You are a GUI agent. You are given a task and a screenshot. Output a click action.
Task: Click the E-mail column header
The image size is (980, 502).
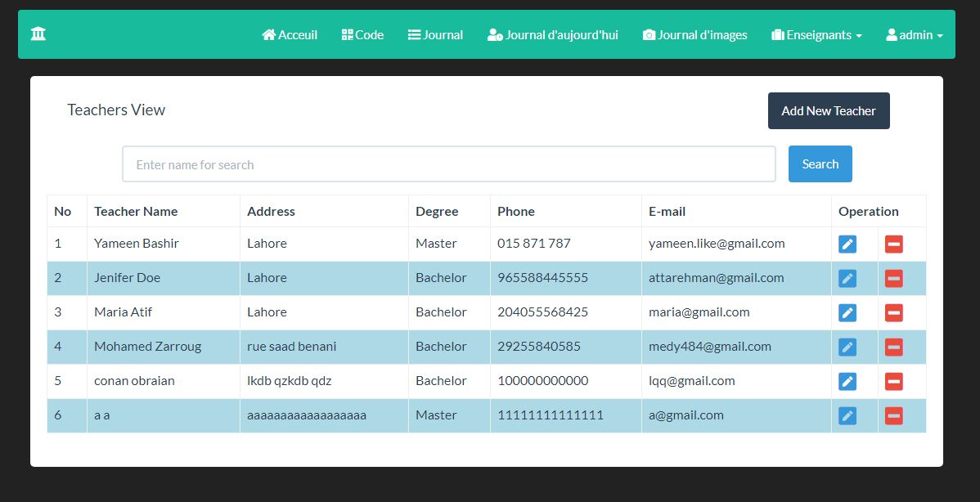[x=667, y=212]
